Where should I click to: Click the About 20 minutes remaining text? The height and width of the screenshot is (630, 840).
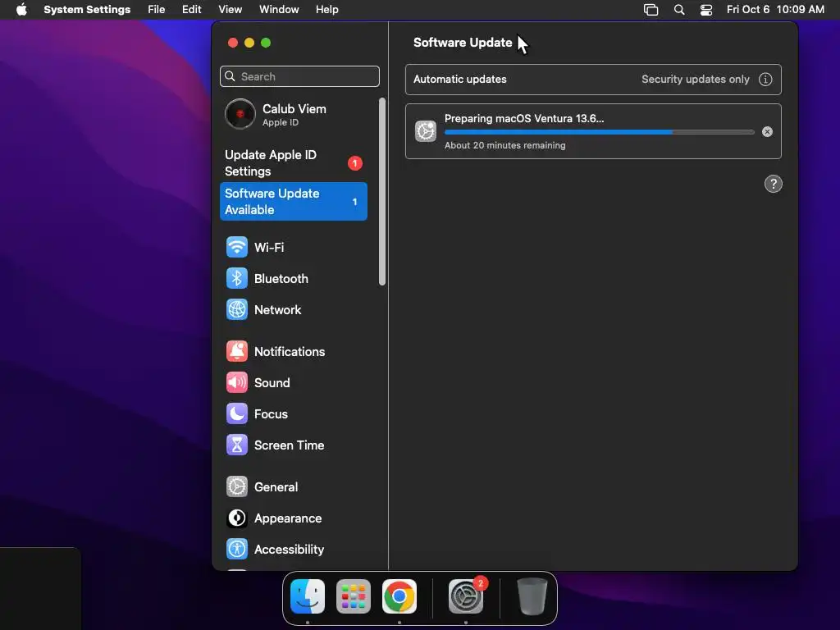click(504, 145)
